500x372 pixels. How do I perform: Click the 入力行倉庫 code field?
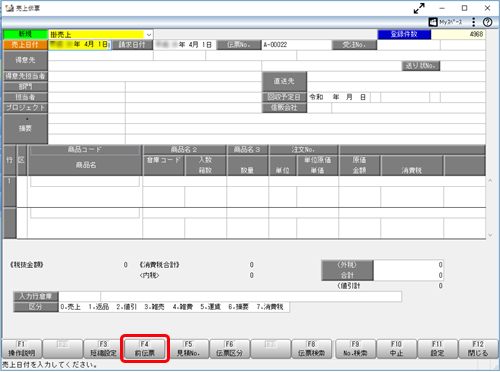(x=80, y=296)
